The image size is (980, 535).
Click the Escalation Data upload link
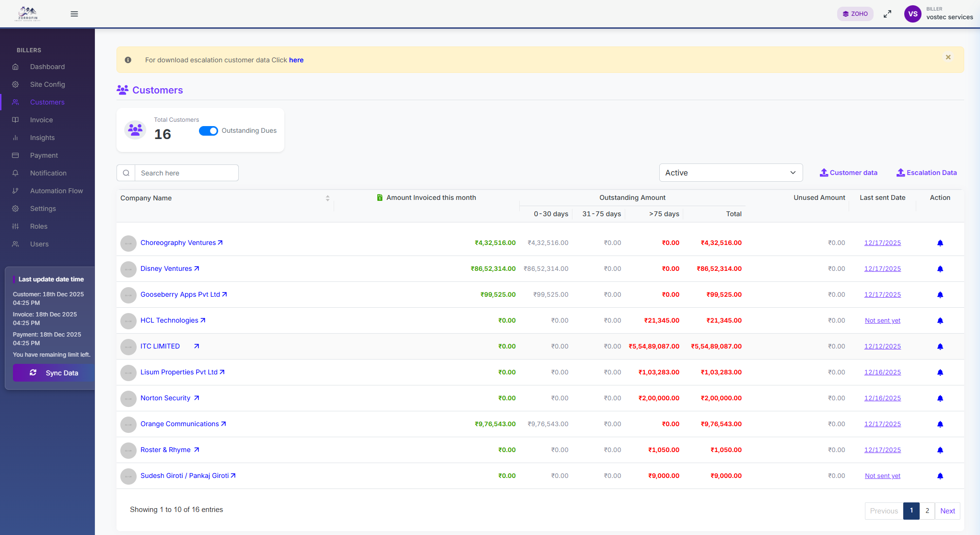tap(926, 173)
